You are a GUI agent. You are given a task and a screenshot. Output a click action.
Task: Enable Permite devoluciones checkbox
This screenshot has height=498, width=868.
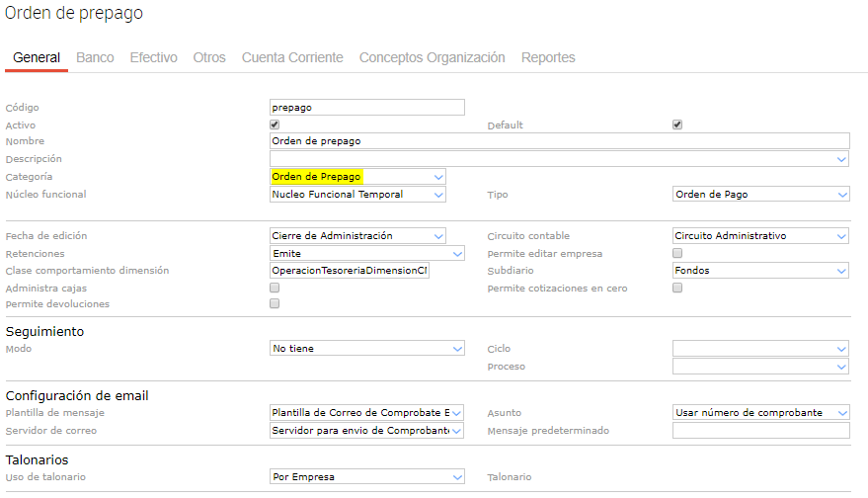(275, 303)
